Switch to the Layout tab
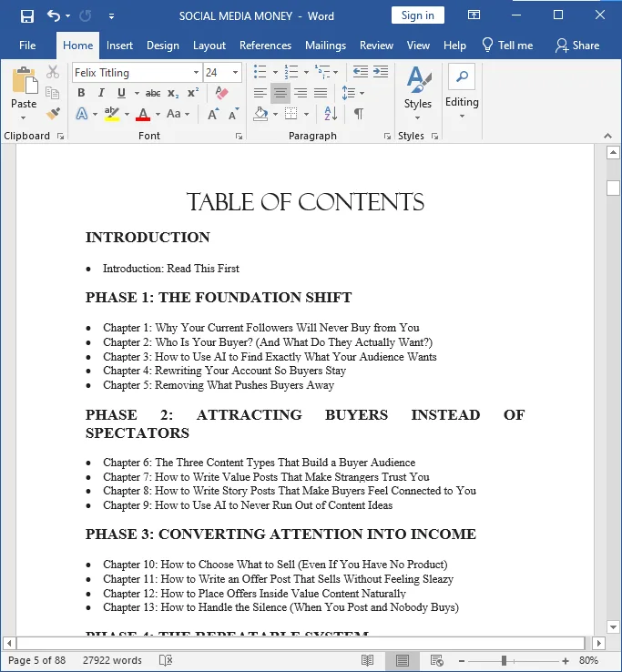622x672 pixels. 209,46
